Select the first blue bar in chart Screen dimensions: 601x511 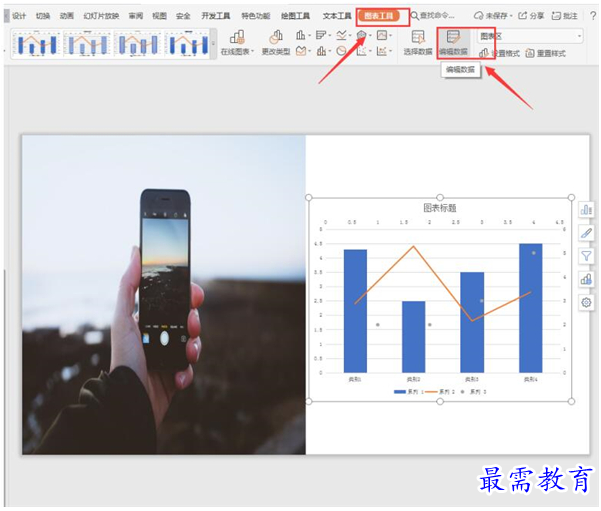(355, 311)
